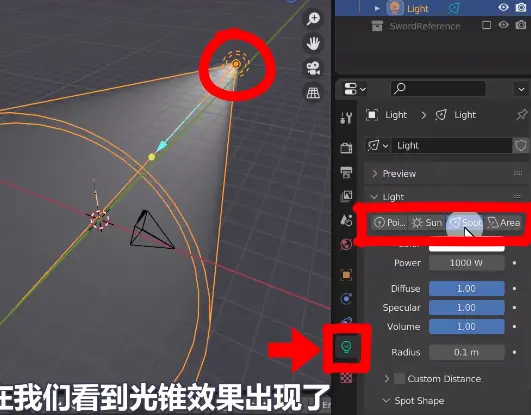Open the Object properties tab (orange square)

pos(346,274)
